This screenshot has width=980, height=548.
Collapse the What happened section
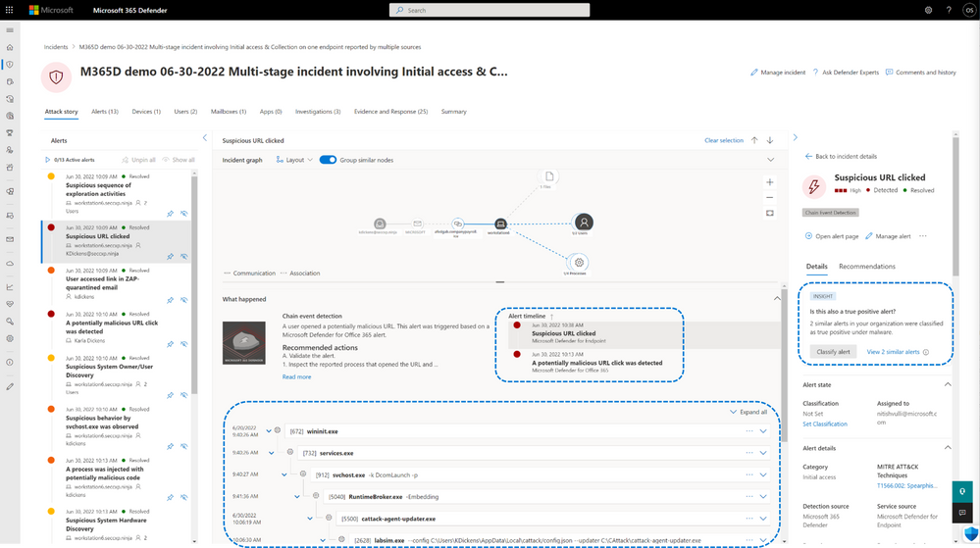[777, 299]
